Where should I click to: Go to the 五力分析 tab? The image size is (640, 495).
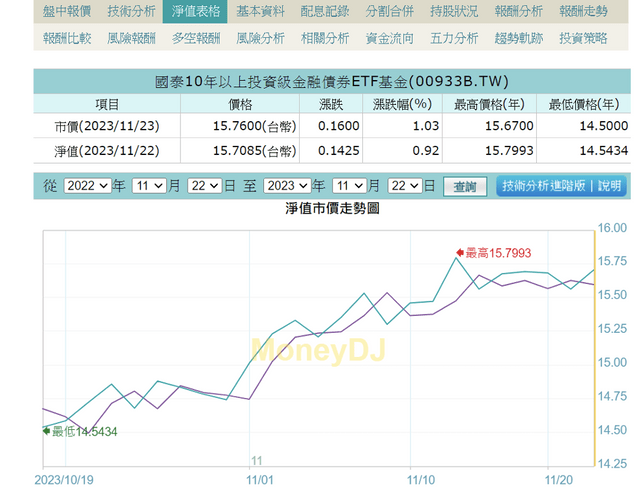(453, 38)
